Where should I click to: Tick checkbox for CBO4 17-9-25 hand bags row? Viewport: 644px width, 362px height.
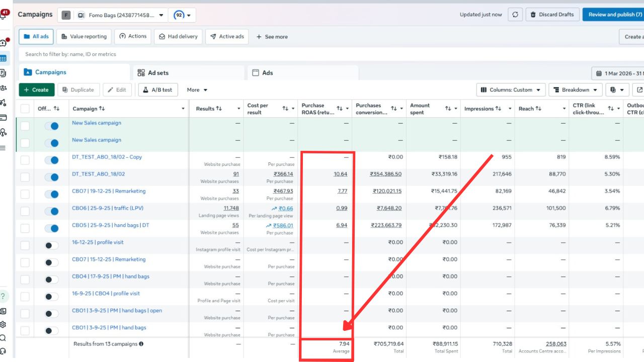pyautogui.click(x=25, y=280)
